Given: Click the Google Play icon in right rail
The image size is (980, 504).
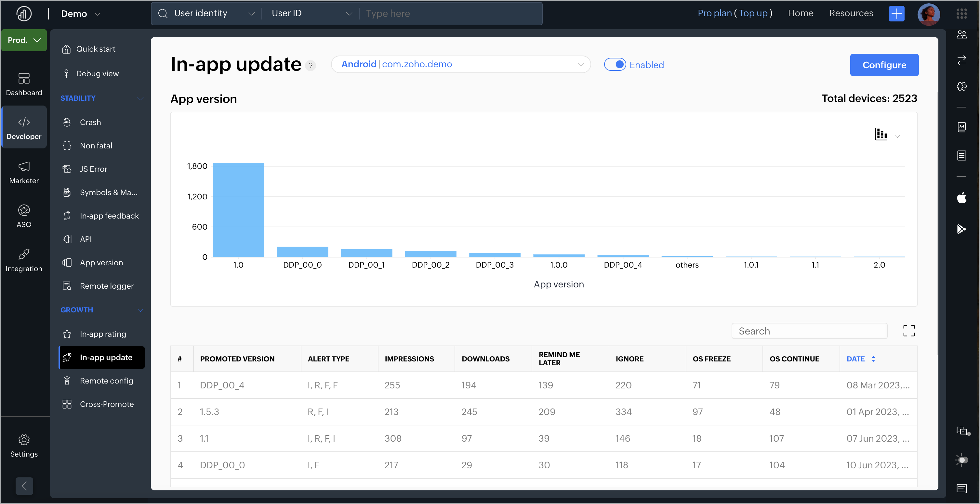Looking at the screenshot, I should pyautogui.click(x=961, y=229).
